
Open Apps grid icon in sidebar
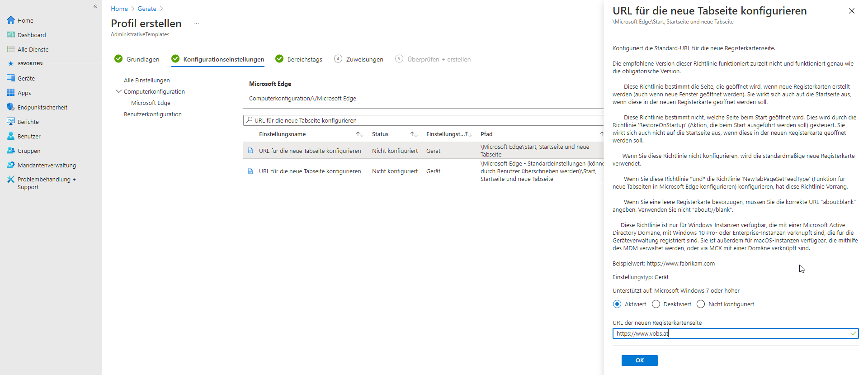point(11,93)
